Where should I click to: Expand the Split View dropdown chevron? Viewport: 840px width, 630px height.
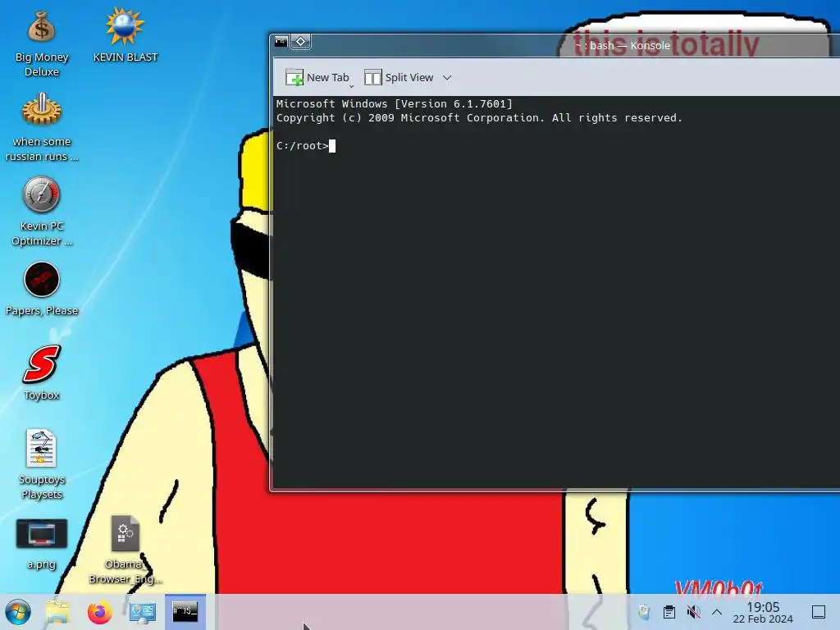pyautogui.click(x=447, y=78)
